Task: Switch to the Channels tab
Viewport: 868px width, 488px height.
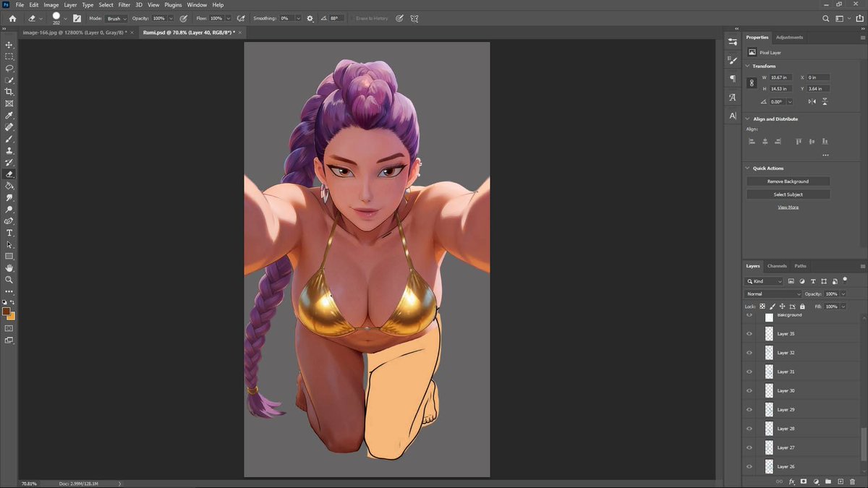Action: (x=777, y=266)
